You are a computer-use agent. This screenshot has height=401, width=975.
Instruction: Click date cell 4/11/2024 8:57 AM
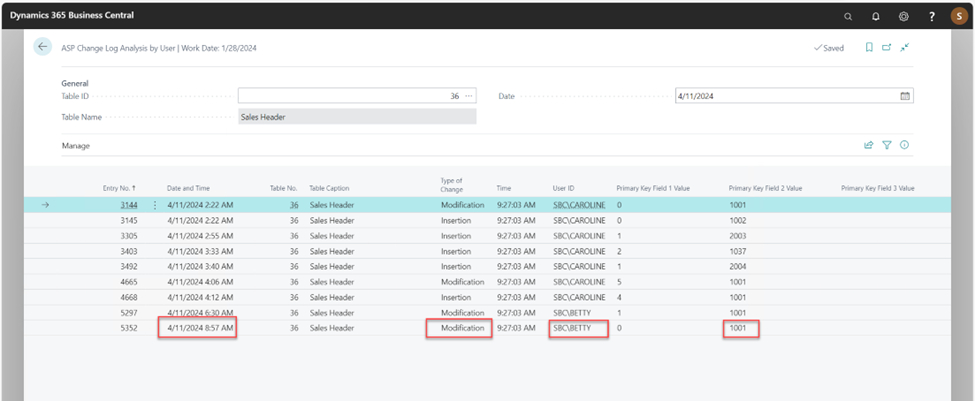pos(200,328)
